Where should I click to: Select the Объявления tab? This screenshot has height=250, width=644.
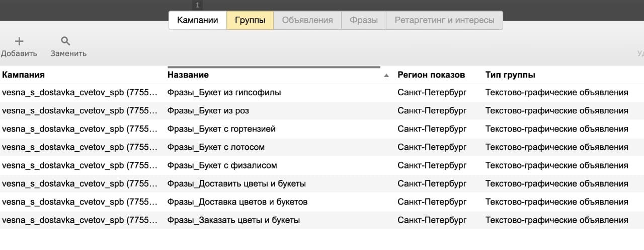click(x=307, y=20)
